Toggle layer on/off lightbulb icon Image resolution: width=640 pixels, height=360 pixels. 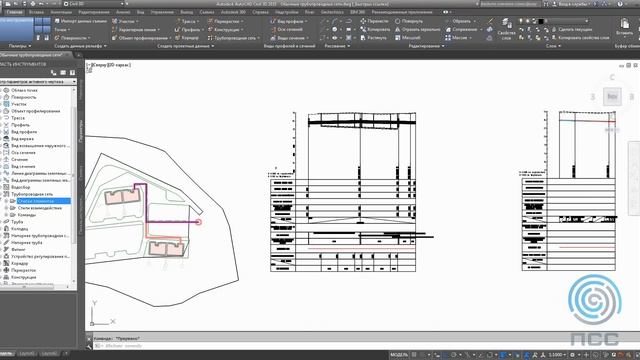tap(521, 21)
